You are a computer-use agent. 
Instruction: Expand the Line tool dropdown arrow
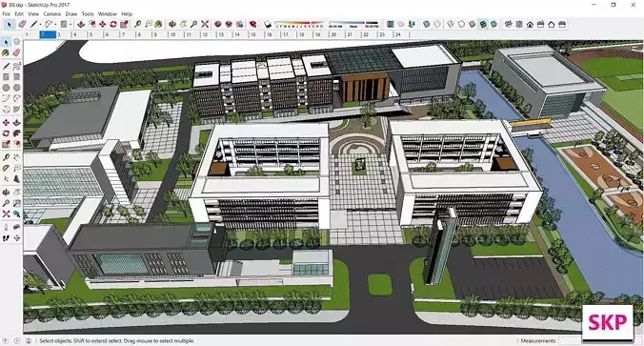[40, 25]
